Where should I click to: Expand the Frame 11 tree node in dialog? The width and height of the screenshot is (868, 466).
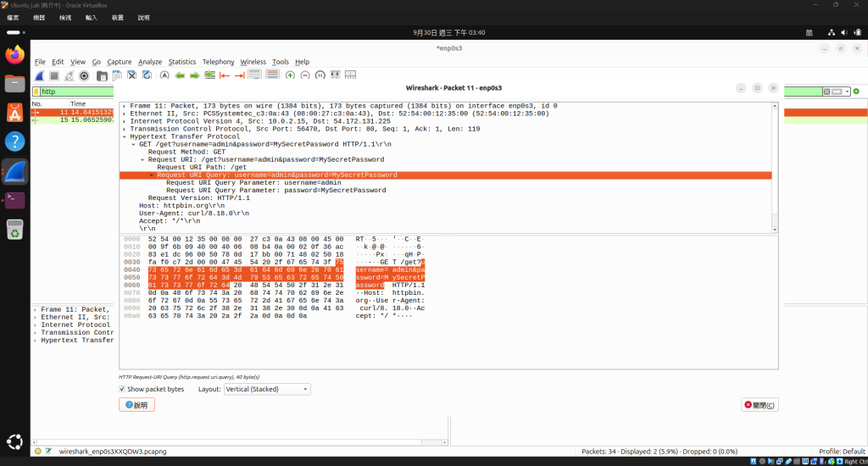tap(124, 106)
